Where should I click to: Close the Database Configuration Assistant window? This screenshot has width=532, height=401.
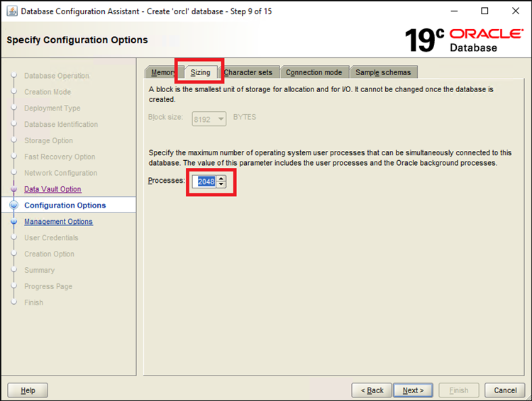tap(516, 11)
